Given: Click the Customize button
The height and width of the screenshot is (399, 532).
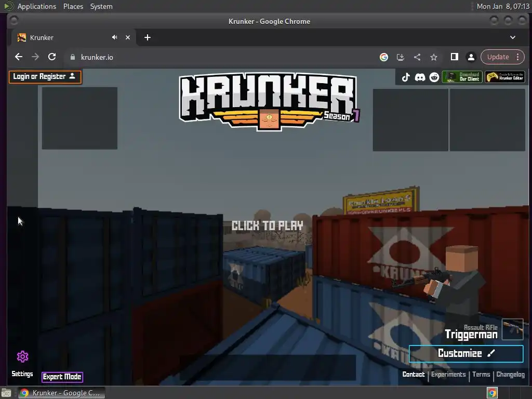Looking at the screenshot, I should point(466,353).
